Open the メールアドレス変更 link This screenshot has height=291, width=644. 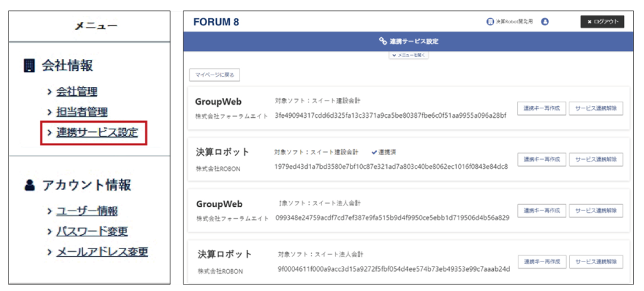[x=102, y=252]
